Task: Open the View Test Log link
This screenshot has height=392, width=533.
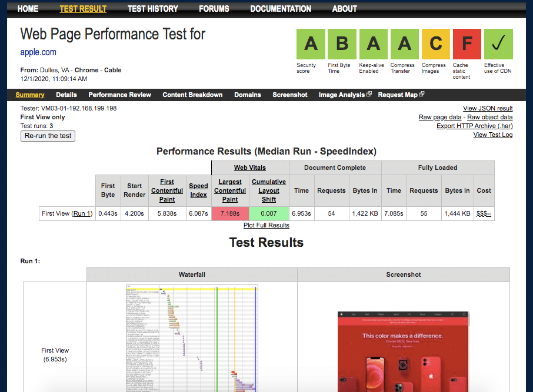Action: point(493,135)
